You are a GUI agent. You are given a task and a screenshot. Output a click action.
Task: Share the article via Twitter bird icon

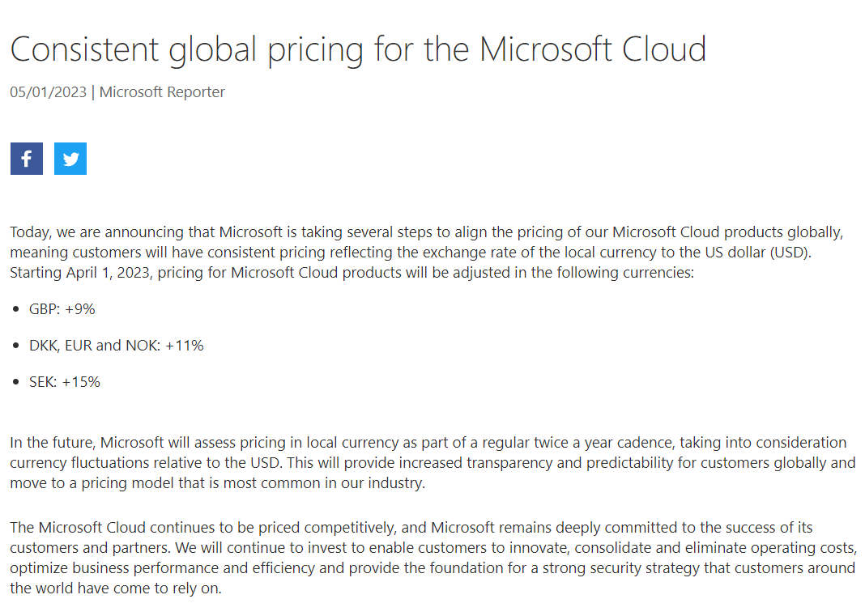pyautogui.click(x=70, y=159)
